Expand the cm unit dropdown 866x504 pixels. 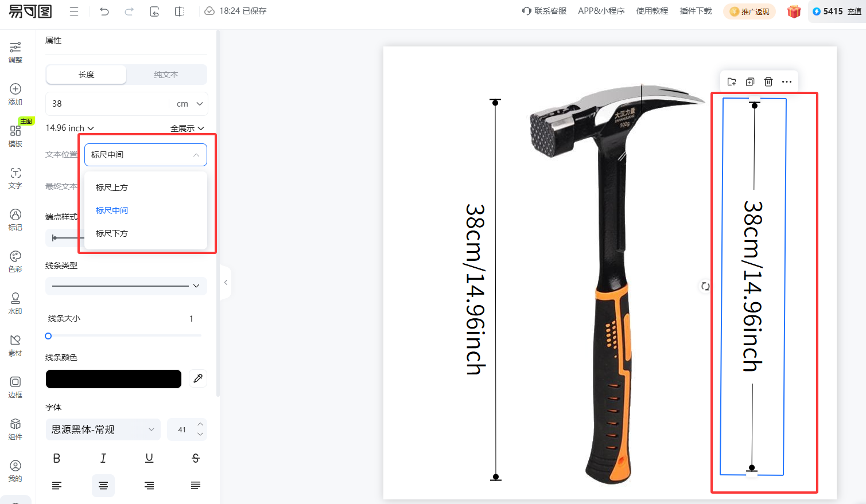coord(190,104)
